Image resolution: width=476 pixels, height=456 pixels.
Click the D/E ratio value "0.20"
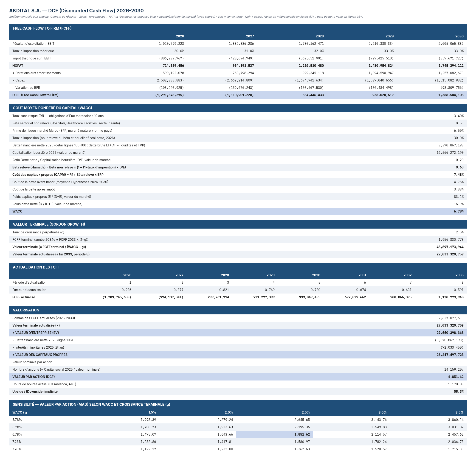click(x=459, y=160)
